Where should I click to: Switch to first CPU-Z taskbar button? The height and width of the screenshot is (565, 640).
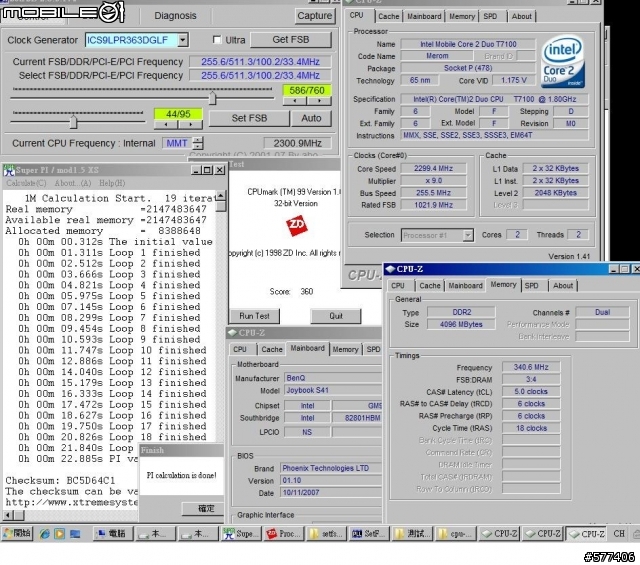point(499,534)
